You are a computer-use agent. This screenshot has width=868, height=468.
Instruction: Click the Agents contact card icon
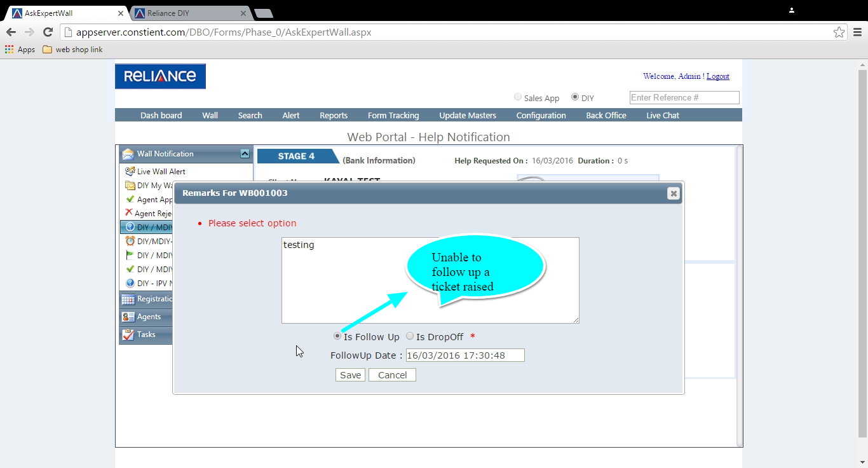coord(128,317)
